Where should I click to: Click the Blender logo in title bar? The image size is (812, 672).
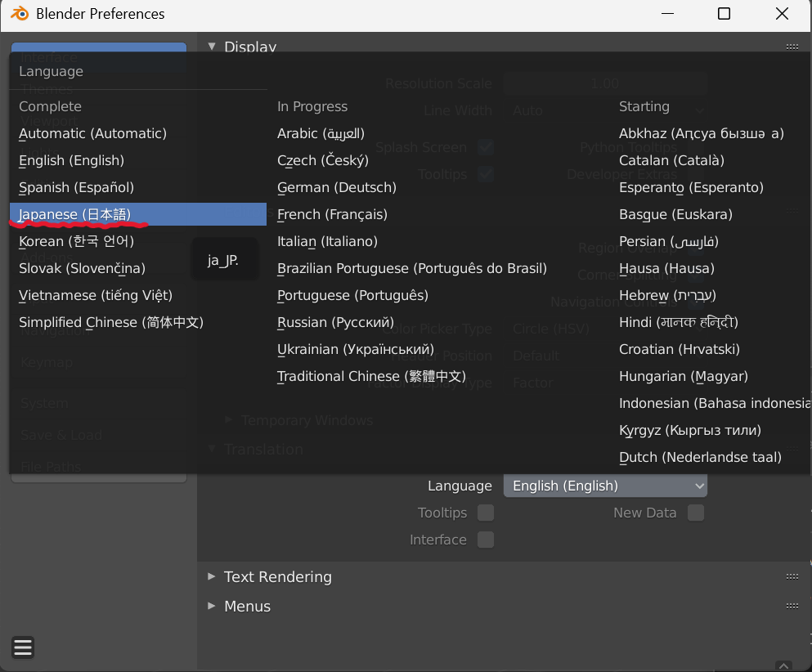coord(20,14)
